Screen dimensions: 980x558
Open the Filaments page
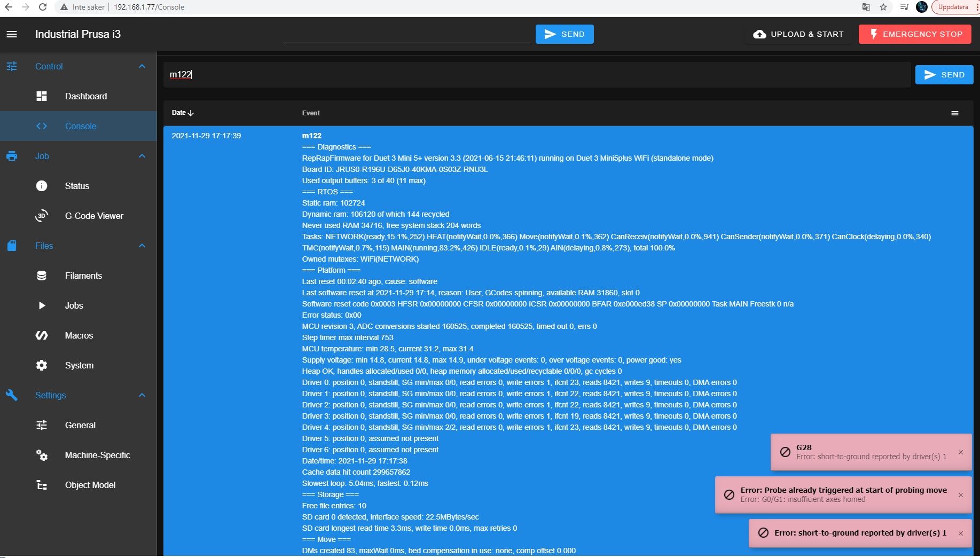(x=79, y=276)
